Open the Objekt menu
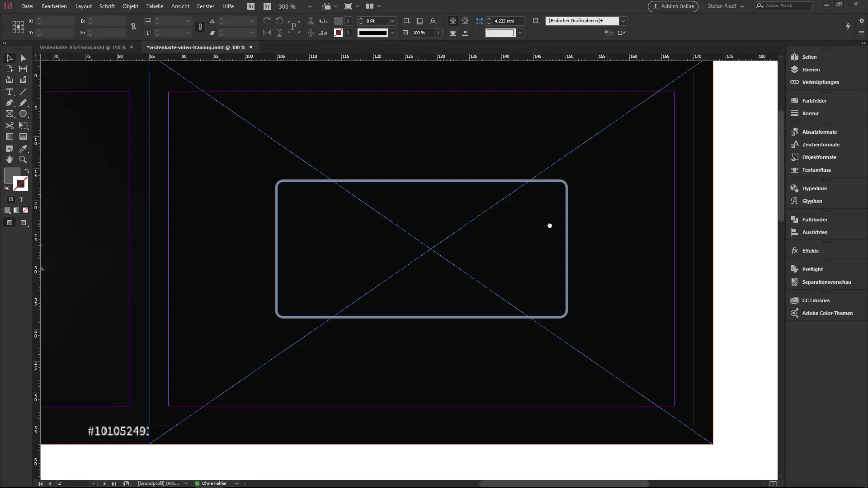 point(130,6)
